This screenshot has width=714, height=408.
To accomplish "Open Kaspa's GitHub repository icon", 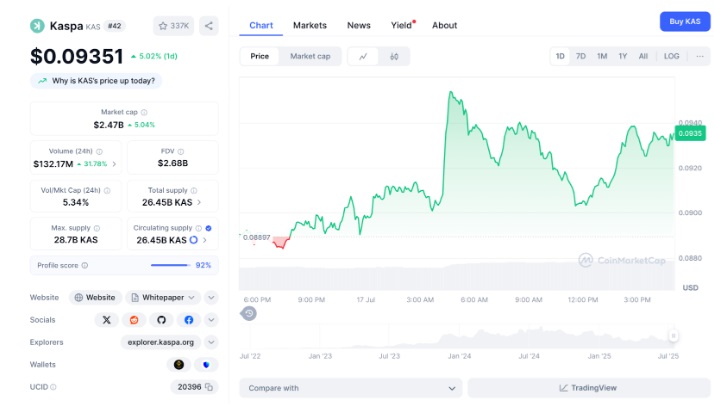I will tap(161, 320).
